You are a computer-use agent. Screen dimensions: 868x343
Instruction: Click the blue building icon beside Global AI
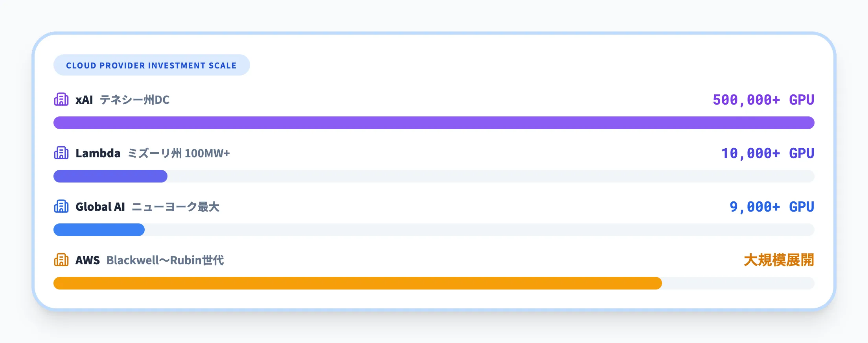(61, 207)
